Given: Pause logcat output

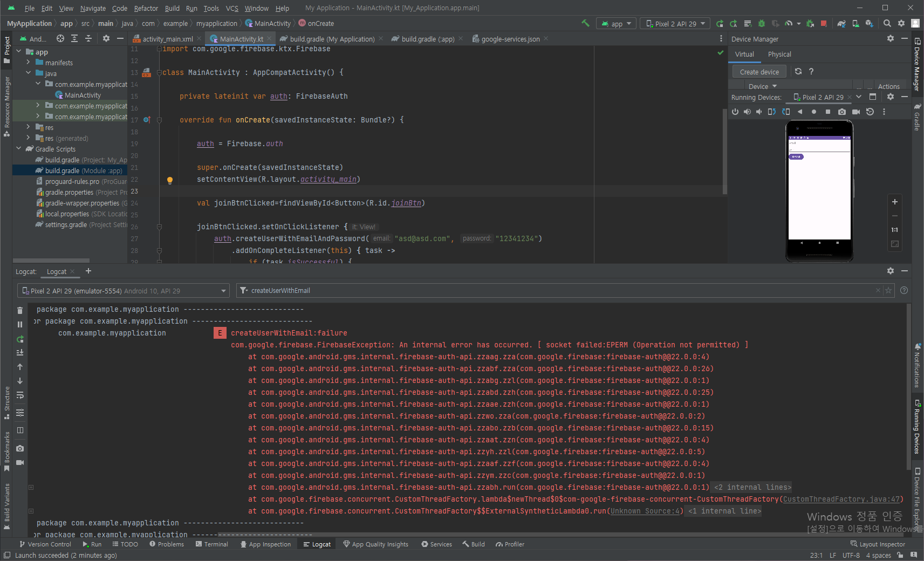Looking at the screenshot, I should [x=20, y=324].
